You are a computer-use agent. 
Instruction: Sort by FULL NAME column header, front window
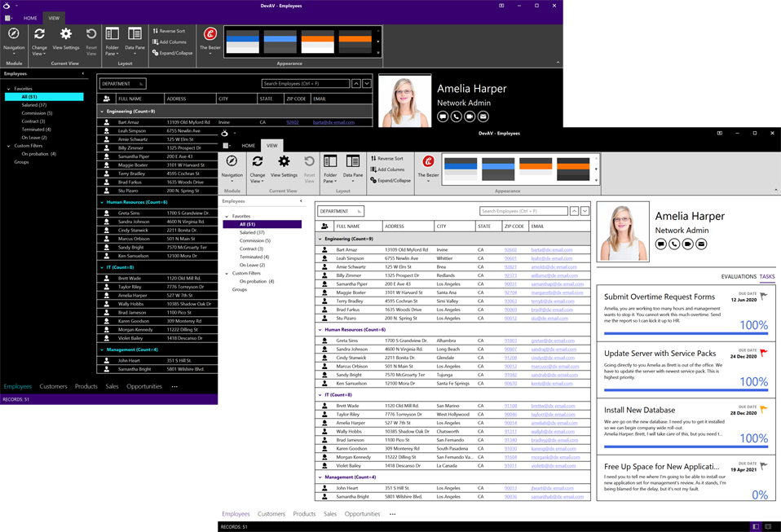[357, 226]
